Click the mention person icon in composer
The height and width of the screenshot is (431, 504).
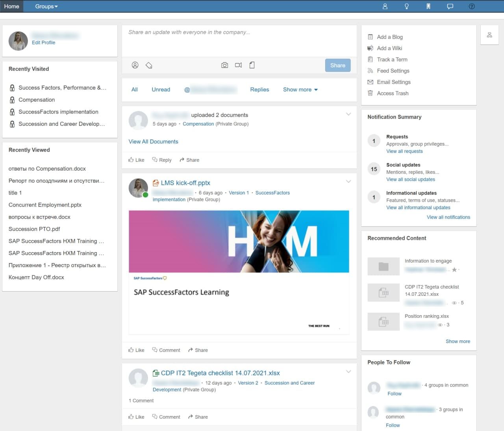(135, 65)
